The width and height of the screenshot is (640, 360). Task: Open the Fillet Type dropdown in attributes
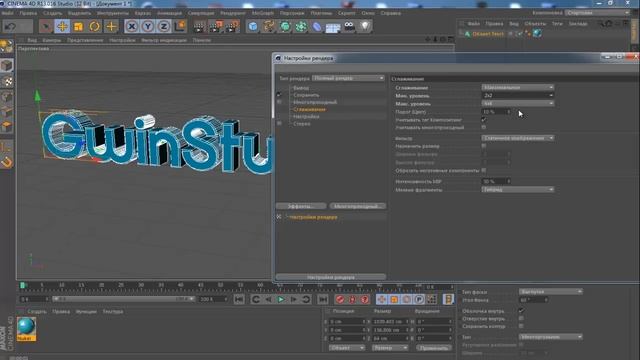tap(551, 292)
